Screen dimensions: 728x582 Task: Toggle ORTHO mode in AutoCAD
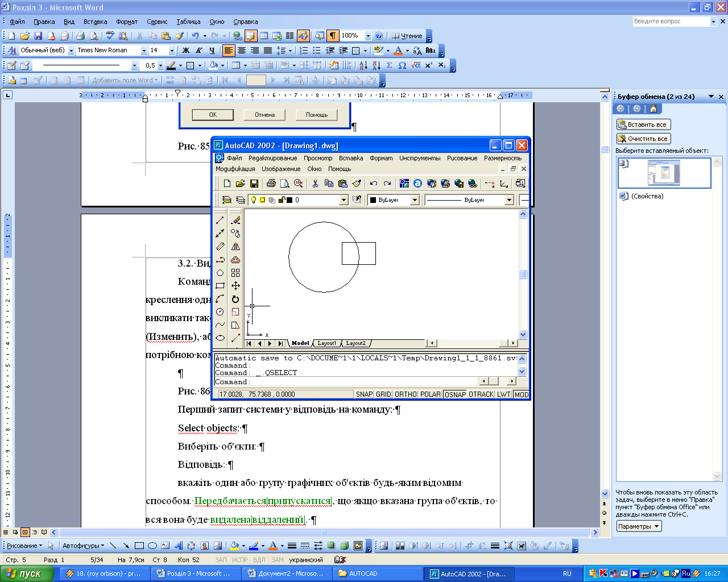pyautogui.click(x=406, y=394)
